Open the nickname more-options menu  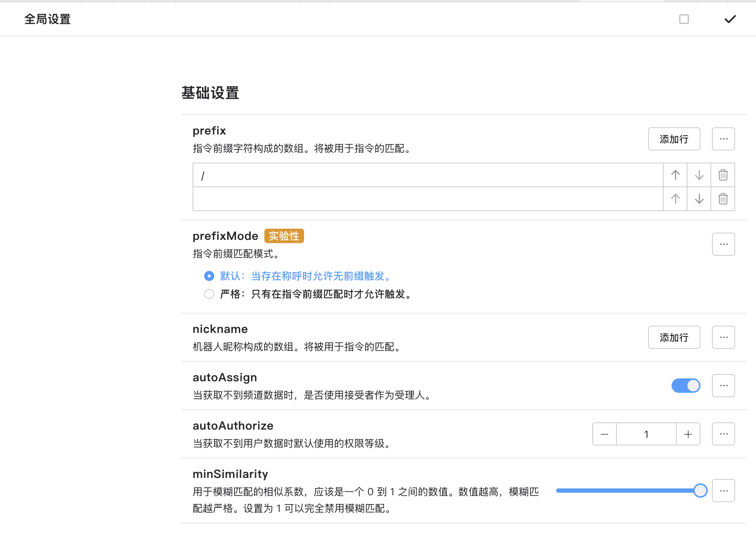tap(724, 337)
